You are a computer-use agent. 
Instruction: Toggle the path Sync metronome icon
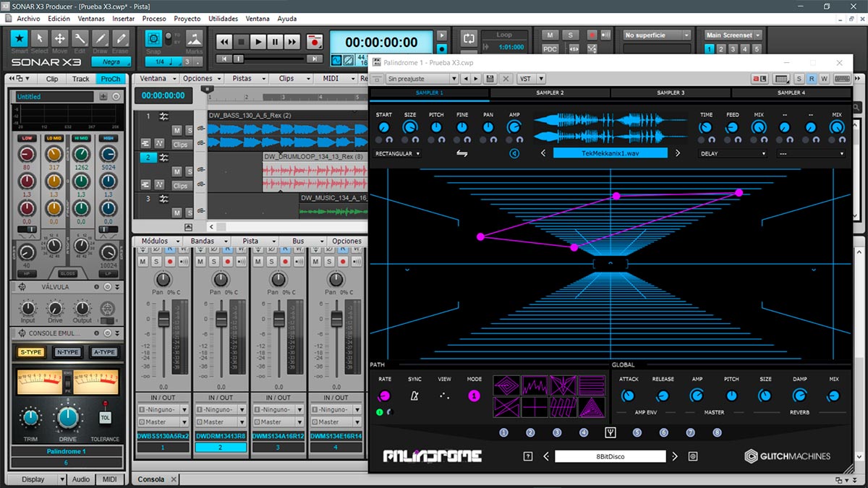414,395
